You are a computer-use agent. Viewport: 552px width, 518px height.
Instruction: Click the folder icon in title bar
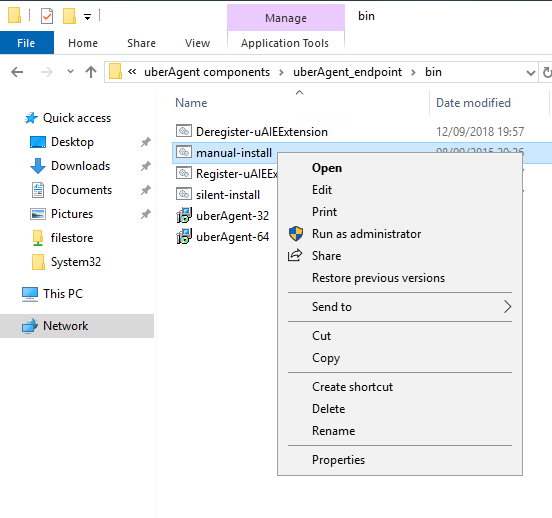(x=14, y=15)
